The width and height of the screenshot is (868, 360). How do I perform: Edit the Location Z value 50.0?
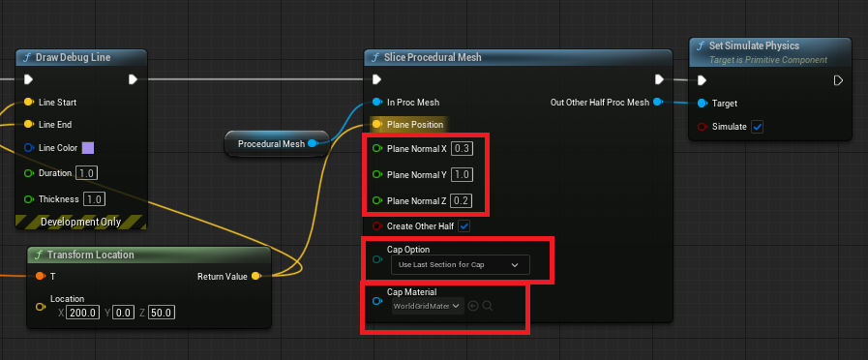pyautogui.click(x=162, y=313)
